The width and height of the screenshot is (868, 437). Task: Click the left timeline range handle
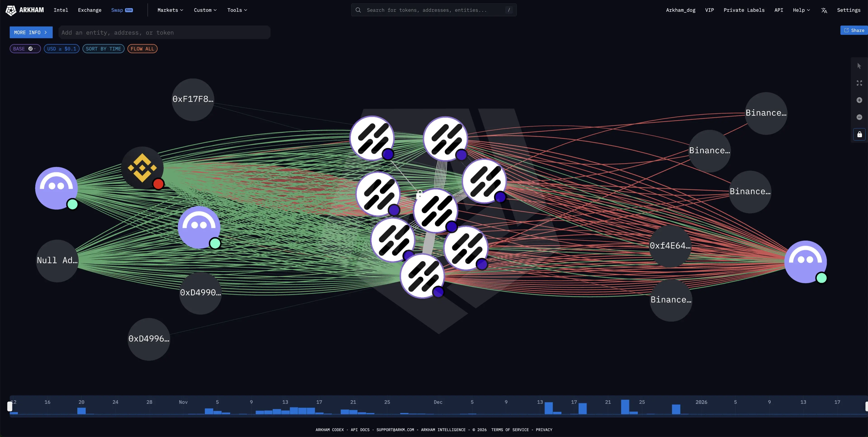pyautogui.click(x=10, y=406)
